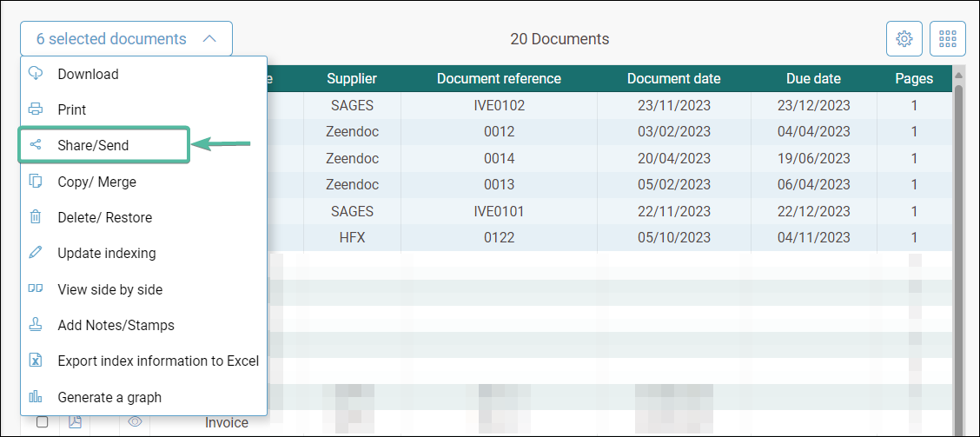Viewport: 980px width, 437px height.
Task: Sort by Document reference column header
Action: point(499,79)
